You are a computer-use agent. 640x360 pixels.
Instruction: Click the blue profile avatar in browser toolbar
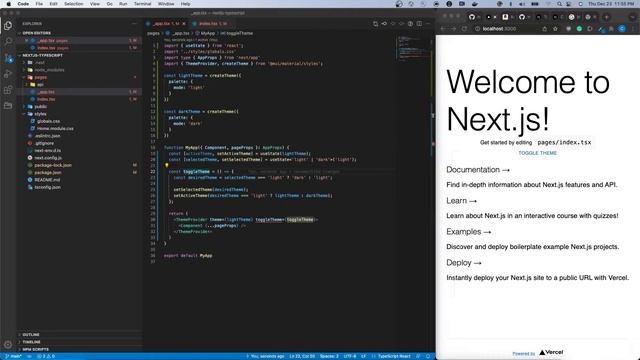622,29
